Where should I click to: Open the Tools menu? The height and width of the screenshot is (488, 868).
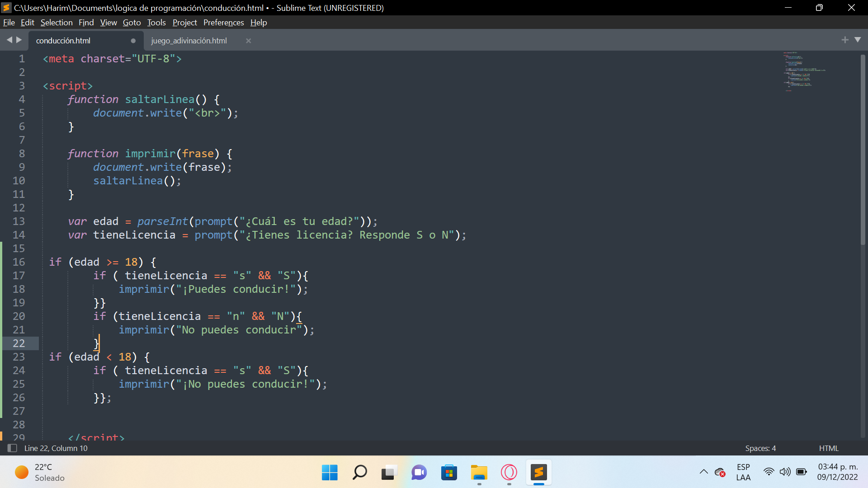[156, 23]
